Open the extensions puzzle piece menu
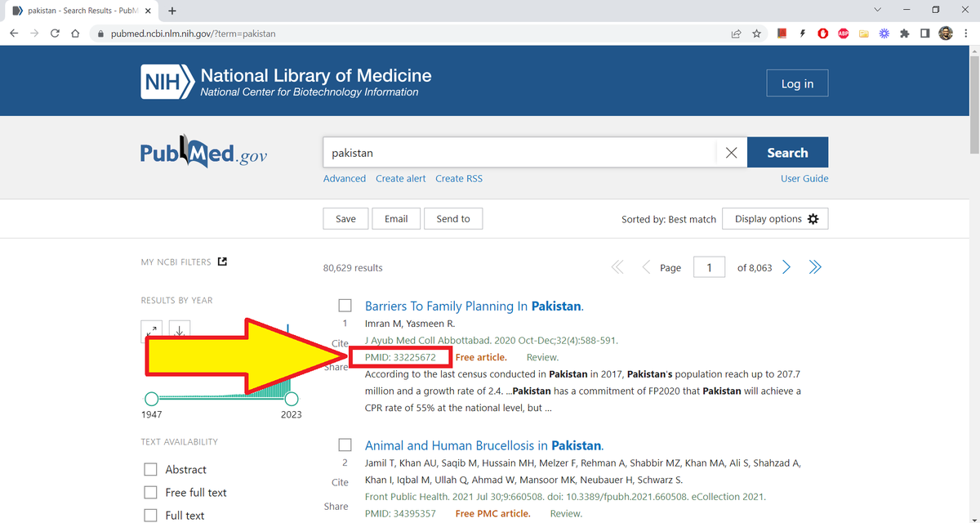Screen dimensions: 980x523 point(904,34)
